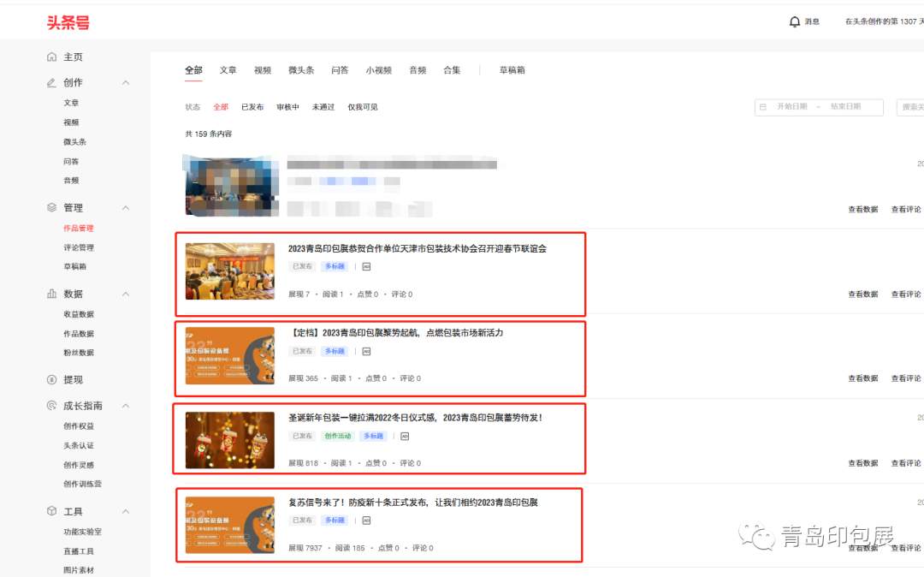
Task: Open sidebar 文章 under 创作
Action: [71, 103]
